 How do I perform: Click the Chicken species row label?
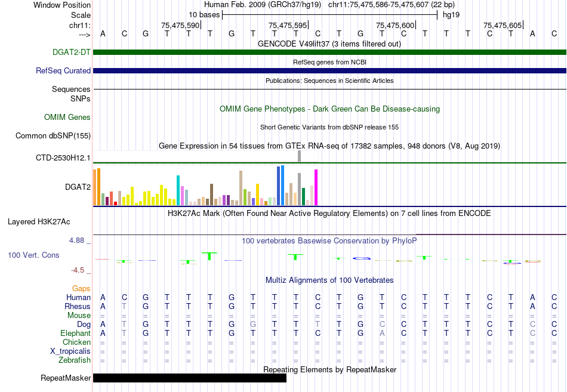click(76, 342)
